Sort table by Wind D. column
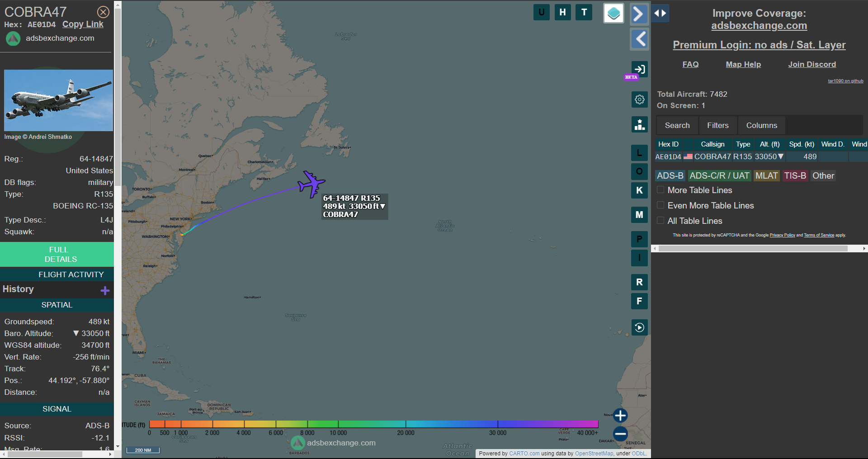 pos(833,144)
